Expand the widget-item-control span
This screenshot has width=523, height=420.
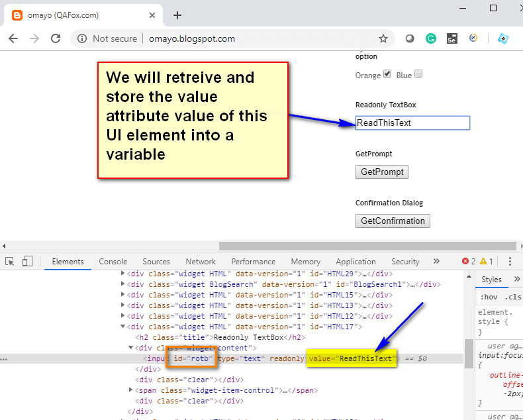[x=131, y=390]
